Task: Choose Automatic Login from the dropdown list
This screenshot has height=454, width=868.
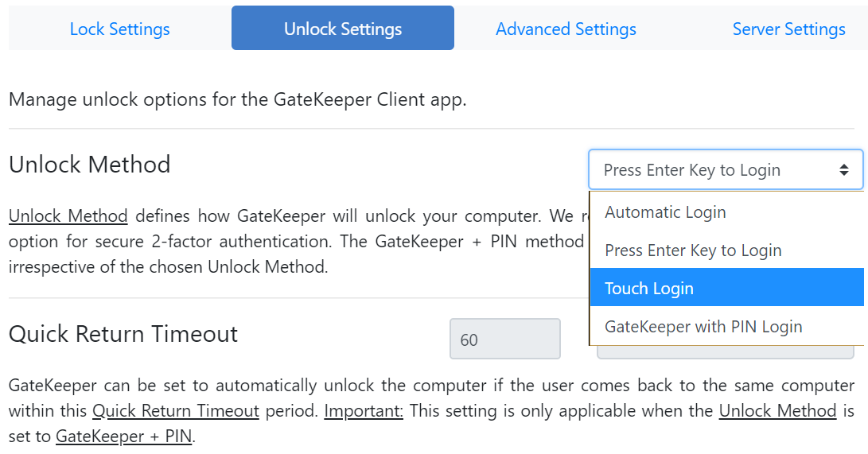Action: (665, 212)
